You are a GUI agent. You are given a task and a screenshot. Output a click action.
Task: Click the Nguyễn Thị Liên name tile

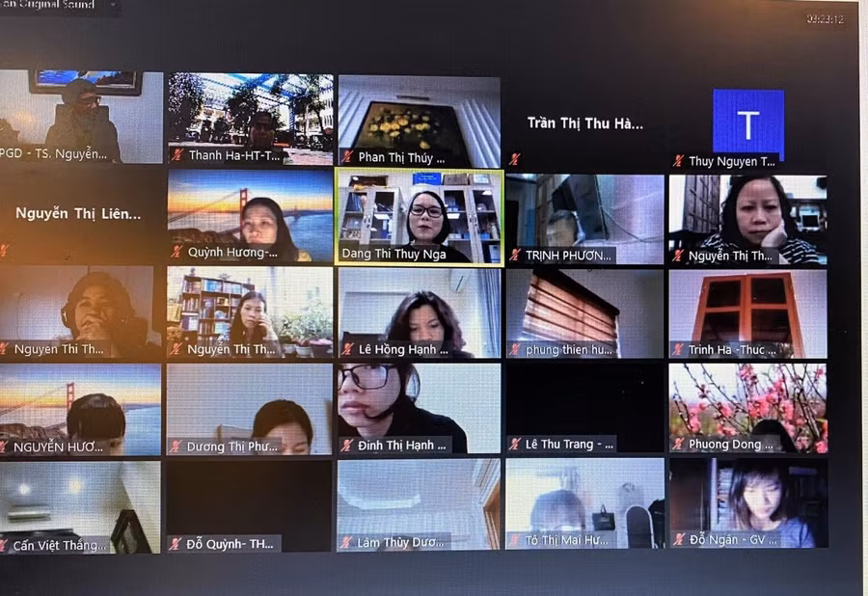pos(78,214)
